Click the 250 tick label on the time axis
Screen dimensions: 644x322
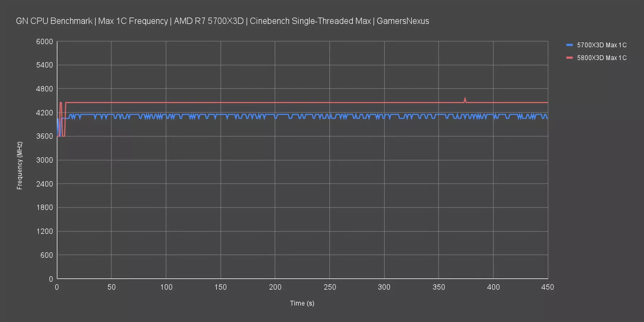tap(330, 287)
